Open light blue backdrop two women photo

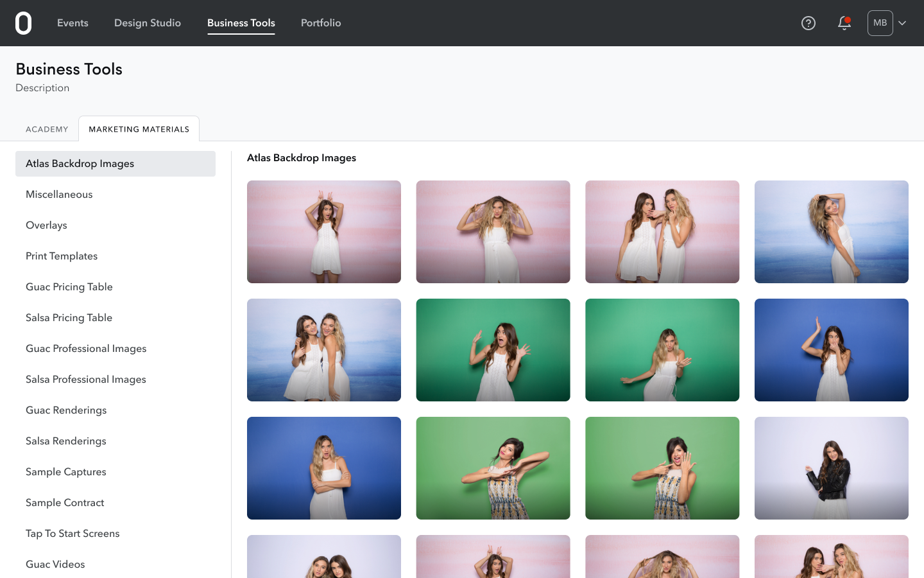[324, 350]
